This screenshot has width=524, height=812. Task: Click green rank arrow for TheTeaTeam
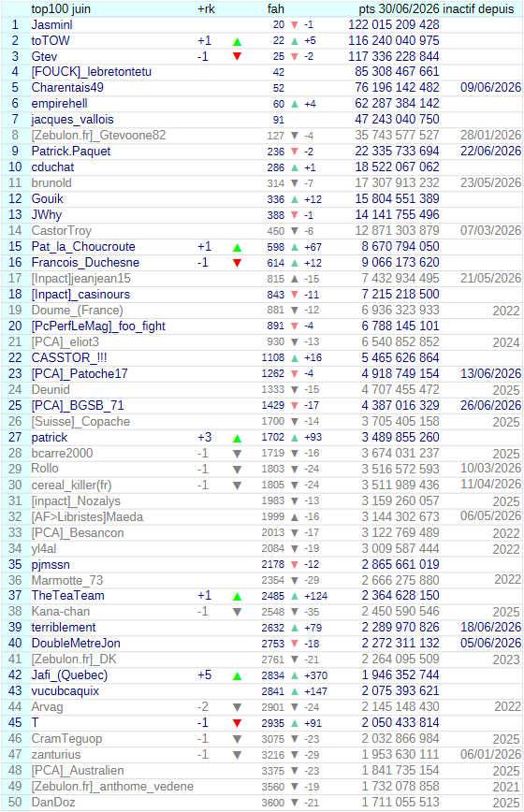pos(237,597)
